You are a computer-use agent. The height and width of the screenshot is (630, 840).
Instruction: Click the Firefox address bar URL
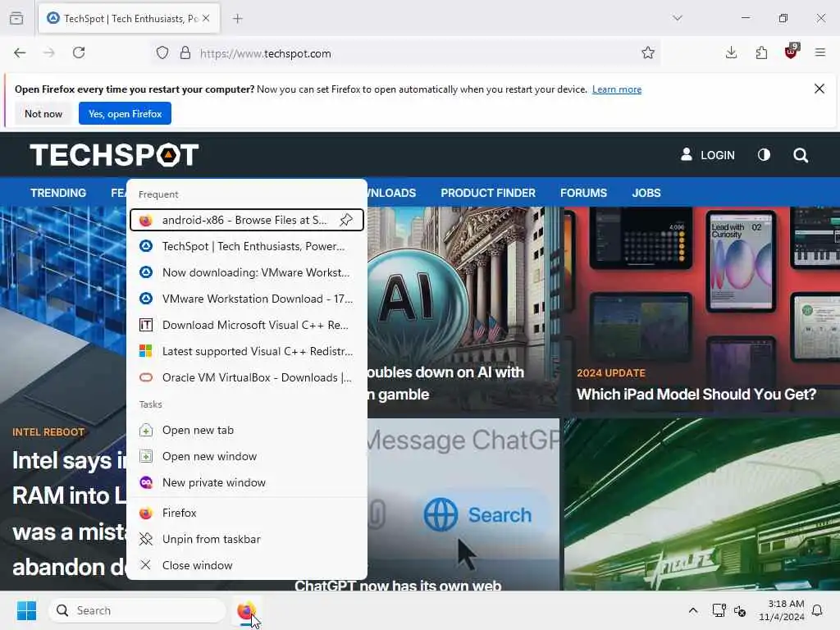[265, 53]
